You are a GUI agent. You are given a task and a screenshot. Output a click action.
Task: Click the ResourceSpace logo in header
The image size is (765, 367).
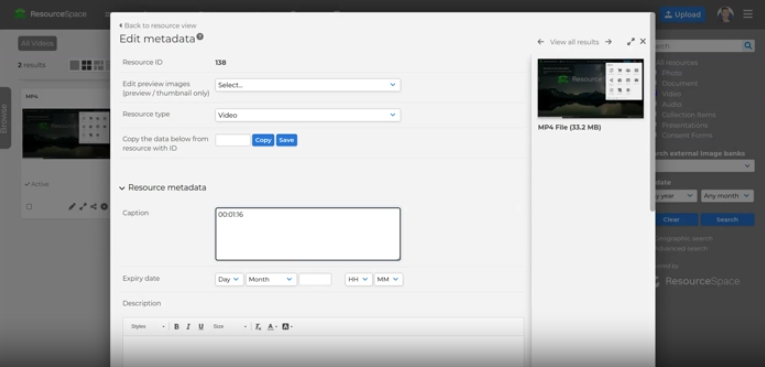pos(50,14)
